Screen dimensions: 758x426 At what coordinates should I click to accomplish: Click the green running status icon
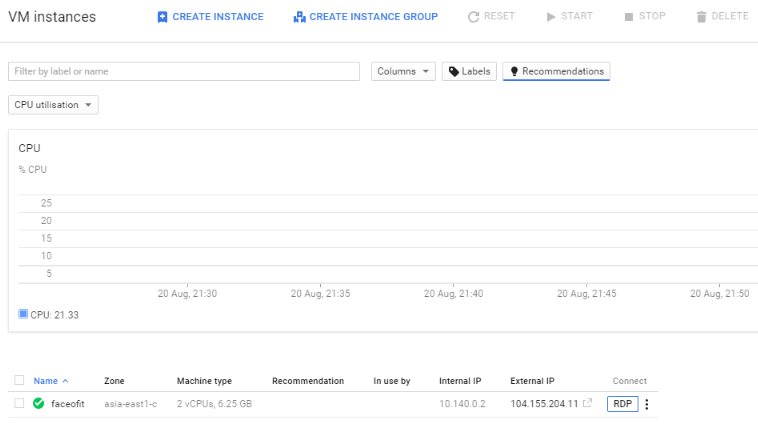pyautogui.click(x=38, y=404)
